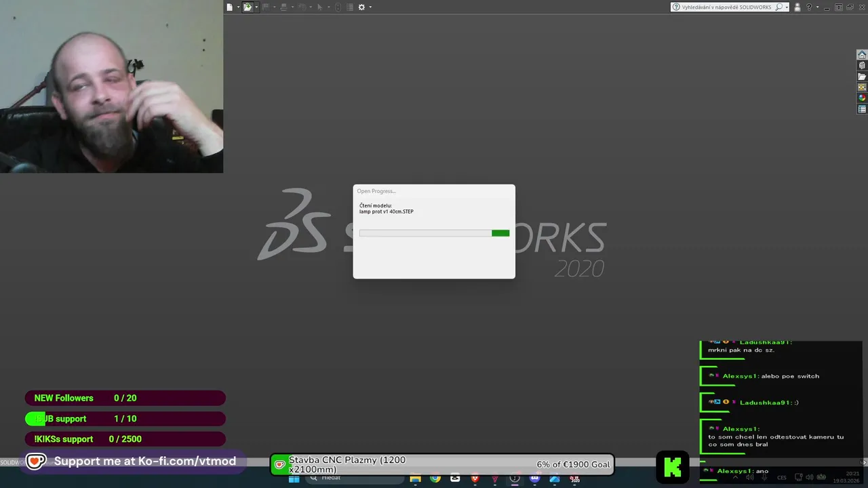Click the magnifier icon in help search

pyautogui.click(x=778, y=7)
